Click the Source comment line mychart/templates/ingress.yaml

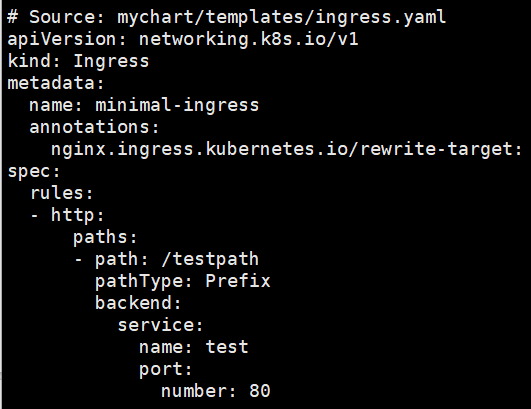click(x=227, y=17)
